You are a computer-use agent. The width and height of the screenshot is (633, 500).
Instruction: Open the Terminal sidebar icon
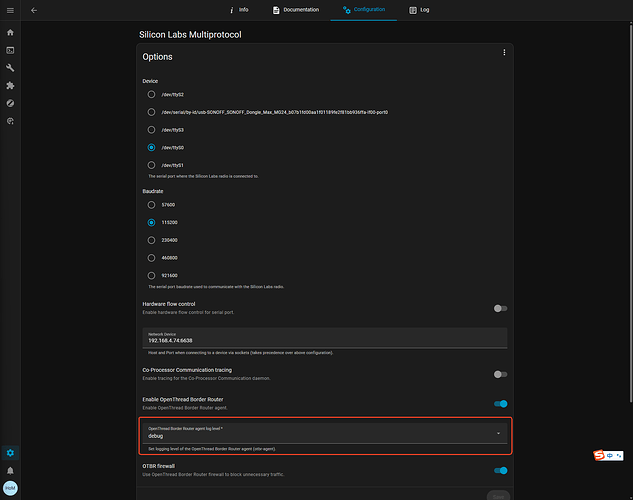(x=10, y=50)
